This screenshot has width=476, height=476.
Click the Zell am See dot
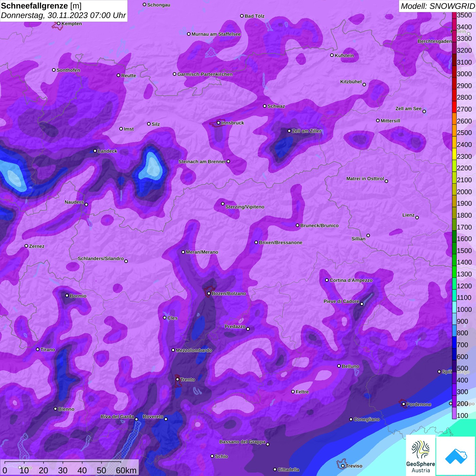click(424, 111)
